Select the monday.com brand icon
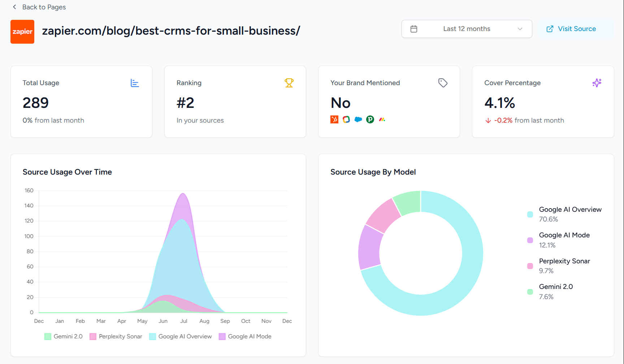Image resolution: width=624 pixels, height=364 pixels. point(382,119)
